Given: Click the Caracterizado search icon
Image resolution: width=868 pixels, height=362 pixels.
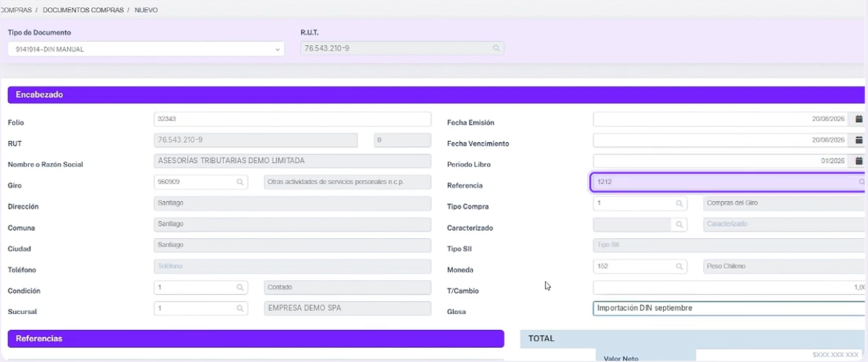Looking at the screenshot, I should click(679, 225).
